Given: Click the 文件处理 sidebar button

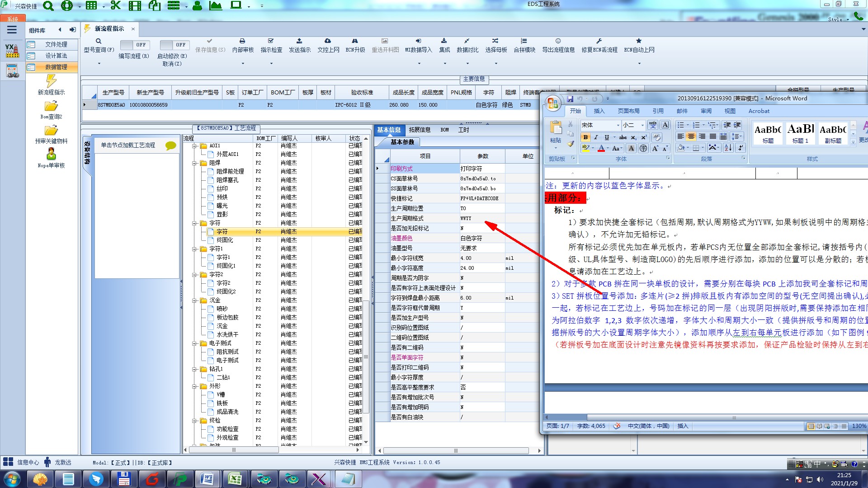Looking at the screenshot, I should pos(56,44).
